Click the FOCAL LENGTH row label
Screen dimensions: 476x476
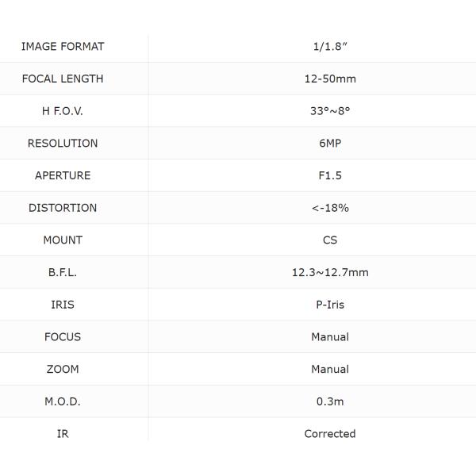pos(63,79)
